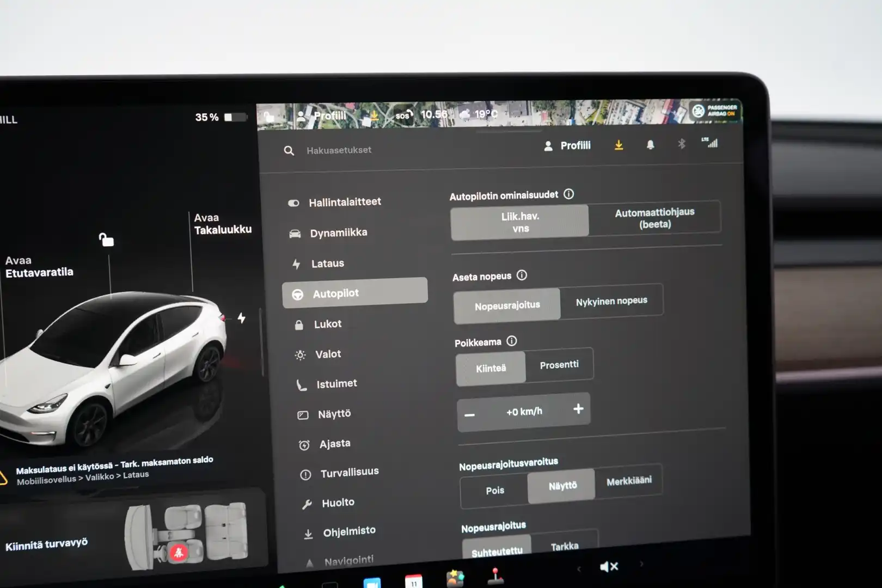Viewport: 882px width, 588px height.
Task: Set speed limit warning to Näyttö
Action: 562,485
